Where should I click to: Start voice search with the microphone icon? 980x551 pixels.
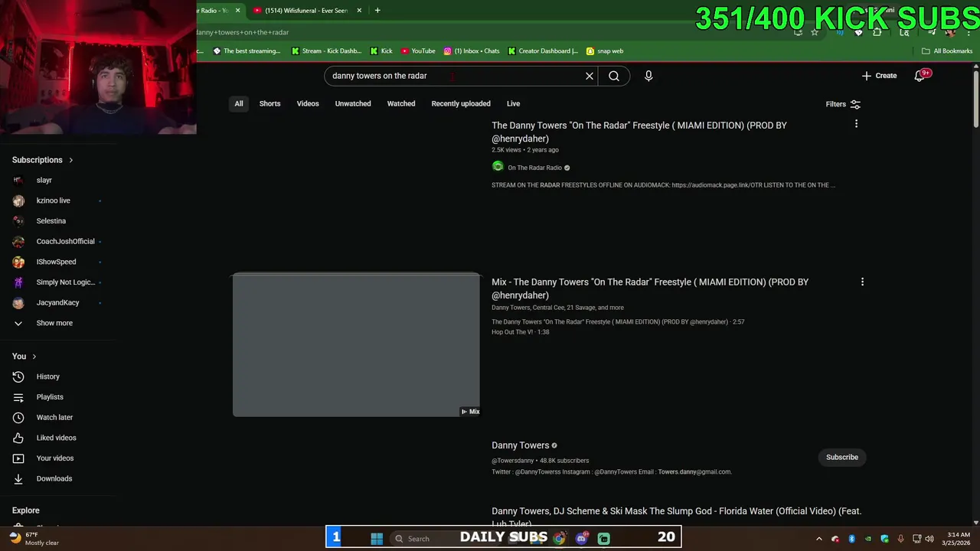pos(648,76)
